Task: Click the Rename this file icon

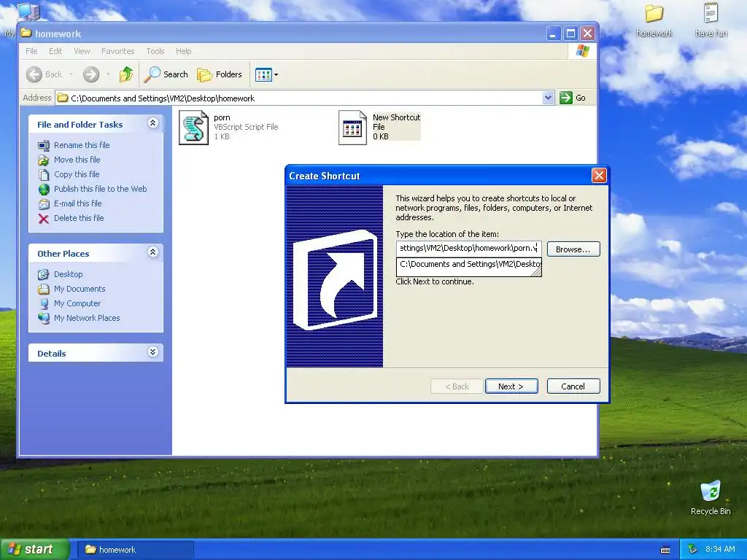Action: tap(44, 145)
